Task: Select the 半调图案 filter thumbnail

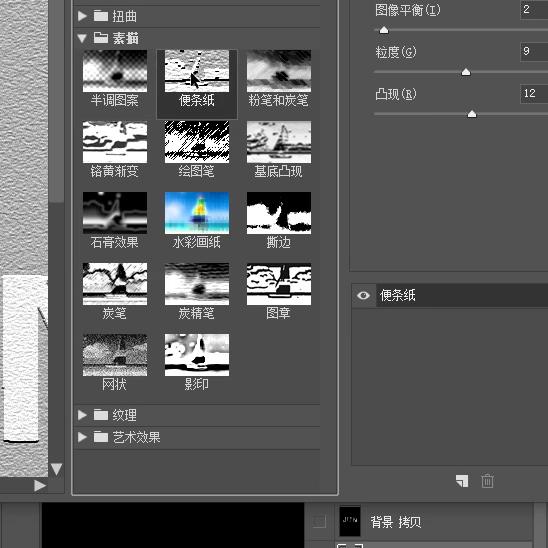Action: pos(115,71)
